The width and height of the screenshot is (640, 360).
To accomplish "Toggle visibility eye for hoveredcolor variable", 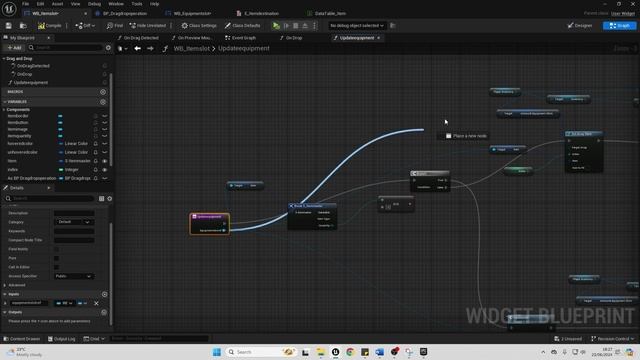I will pos(104,144).
